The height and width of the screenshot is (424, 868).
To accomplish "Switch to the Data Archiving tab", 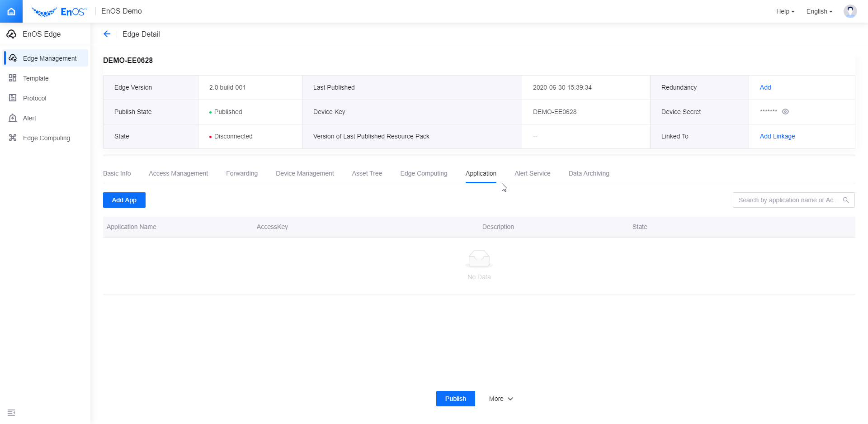I will [x=589, y=173].
